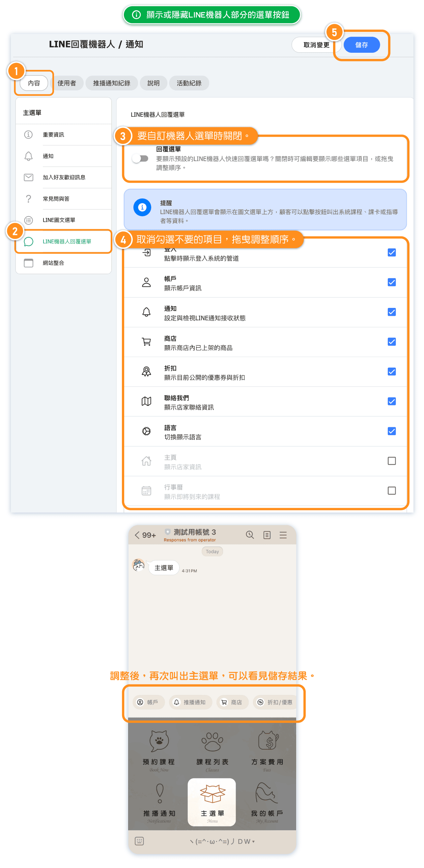Screen dimensions: 424x868
Task: Tap the 預約課程 cat icon in rich menu
Action: click(158, 741)
